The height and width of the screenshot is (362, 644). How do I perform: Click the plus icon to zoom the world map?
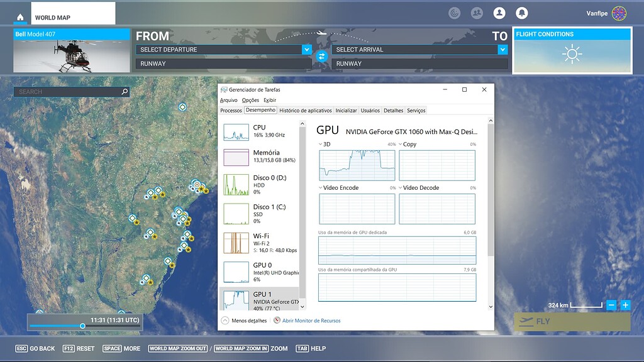pos(625,305)
